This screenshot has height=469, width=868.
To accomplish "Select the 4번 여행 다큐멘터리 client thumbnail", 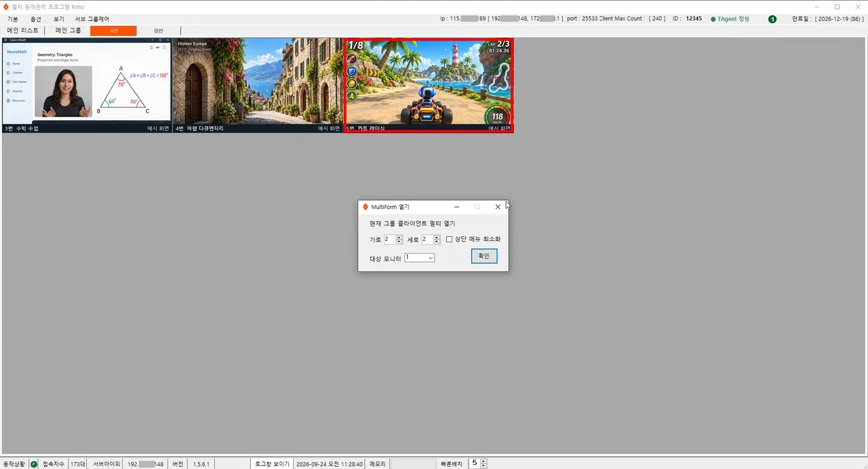I will click(257, 86).
